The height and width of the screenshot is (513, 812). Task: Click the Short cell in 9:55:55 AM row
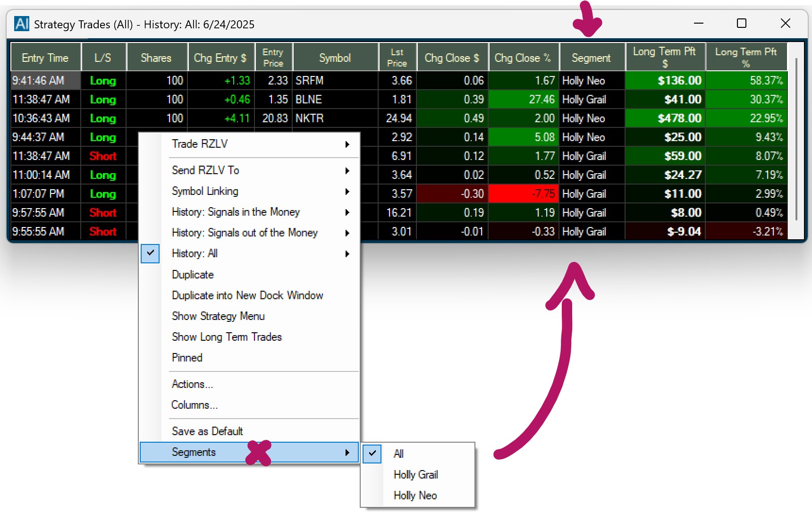coord(103,232)
